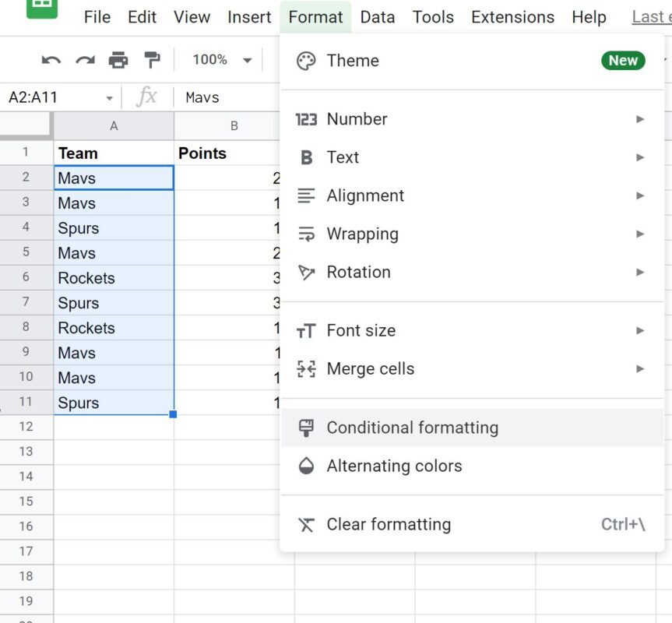Screen dimensions: 672x623
Task: Click the bold B Text icon
Action: click(x=306, y=157)
